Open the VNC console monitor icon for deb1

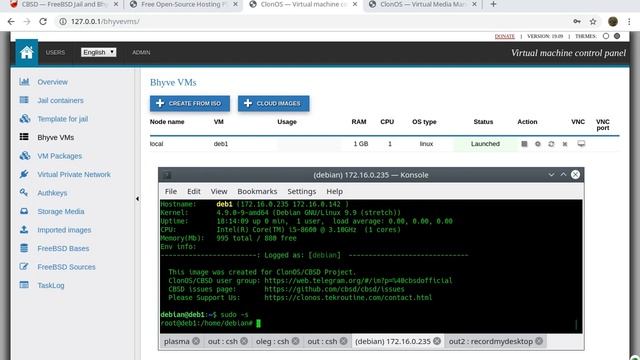(x=581, y=143)
